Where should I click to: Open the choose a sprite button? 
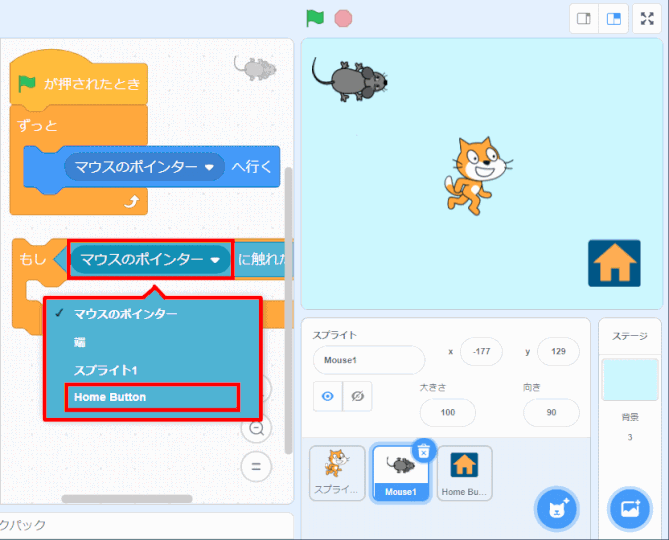[557, 509]
